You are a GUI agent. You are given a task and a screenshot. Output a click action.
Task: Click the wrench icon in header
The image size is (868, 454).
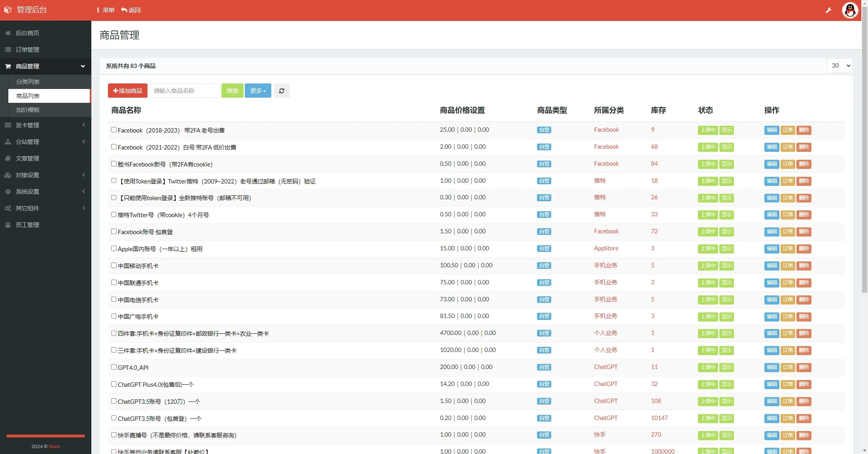(828, 10)
